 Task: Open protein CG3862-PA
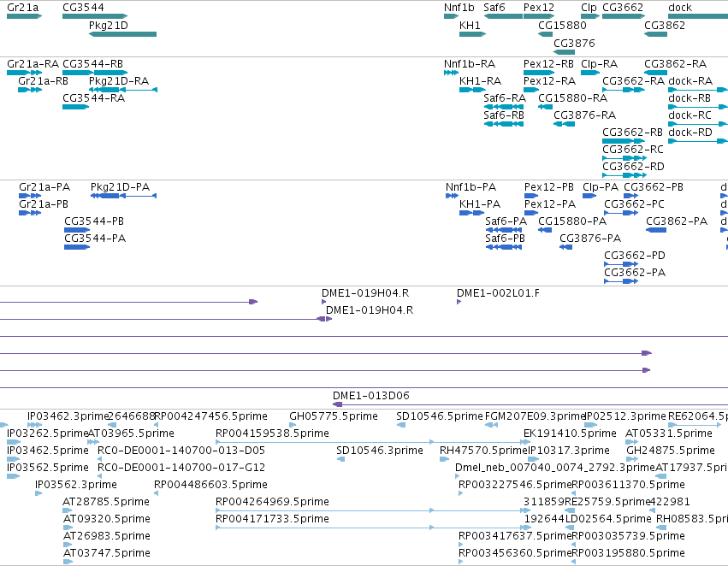tap(656, 230)
